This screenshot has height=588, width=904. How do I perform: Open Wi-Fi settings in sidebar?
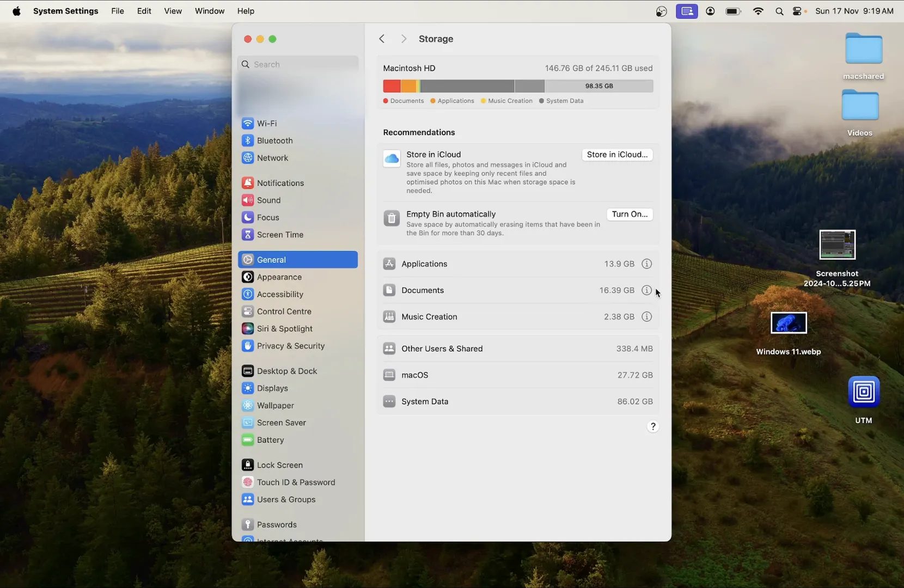click(297, 124)
